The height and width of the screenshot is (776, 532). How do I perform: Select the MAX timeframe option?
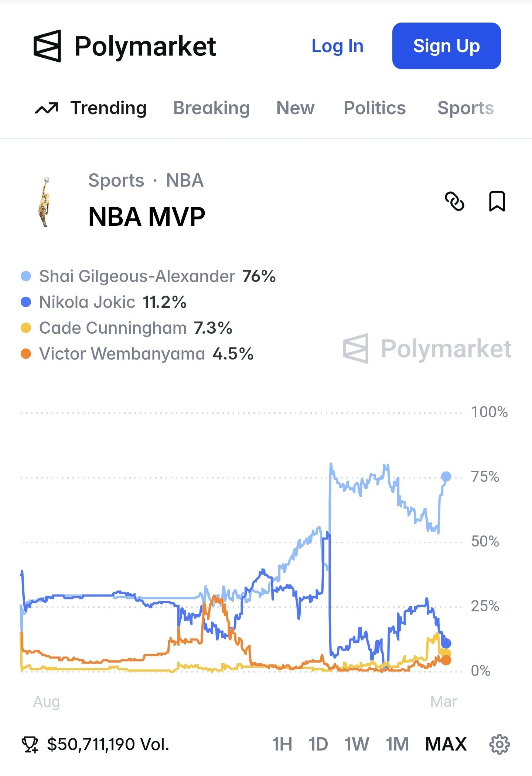click(x=446, y=744)
